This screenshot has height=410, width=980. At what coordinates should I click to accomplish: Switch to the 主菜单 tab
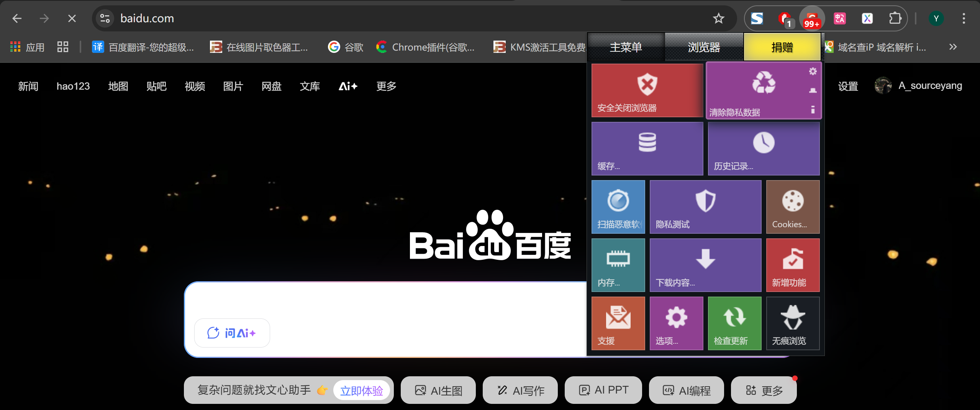tap(626, 46)
